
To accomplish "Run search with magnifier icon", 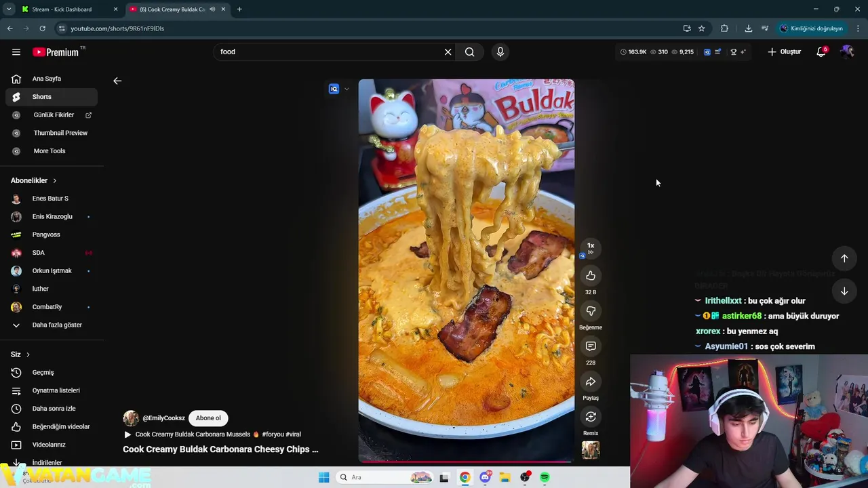I will click(469, 52).
